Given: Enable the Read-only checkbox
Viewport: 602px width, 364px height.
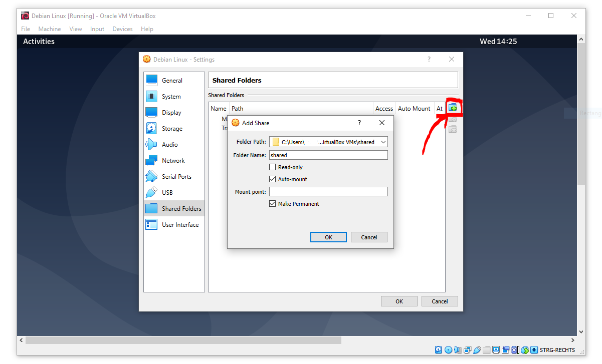Looking at the screenshot, I should pos(273,167).
